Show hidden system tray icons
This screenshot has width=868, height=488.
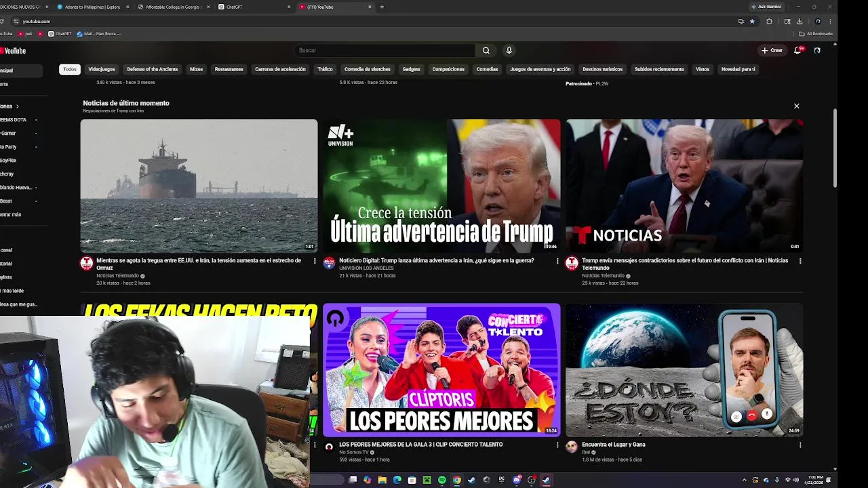point(744,480)
